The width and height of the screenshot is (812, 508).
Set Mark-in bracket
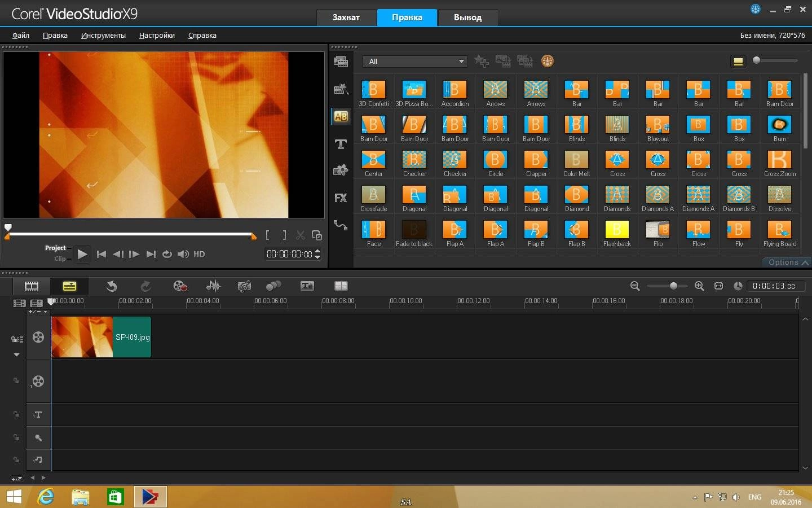pos(268,235)
